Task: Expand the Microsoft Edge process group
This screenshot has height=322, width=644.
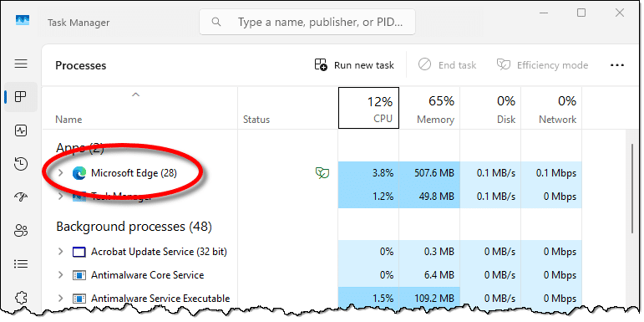Action: pos(60,173)
